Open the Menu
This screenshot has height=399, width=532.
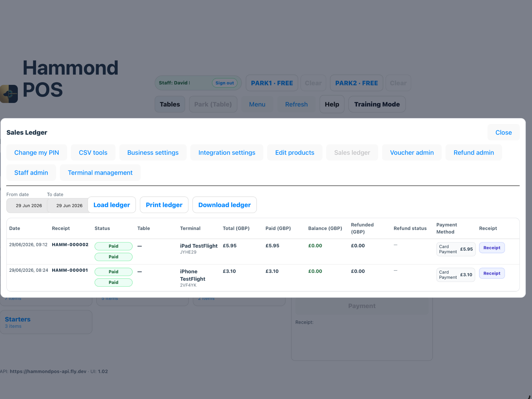257,104
